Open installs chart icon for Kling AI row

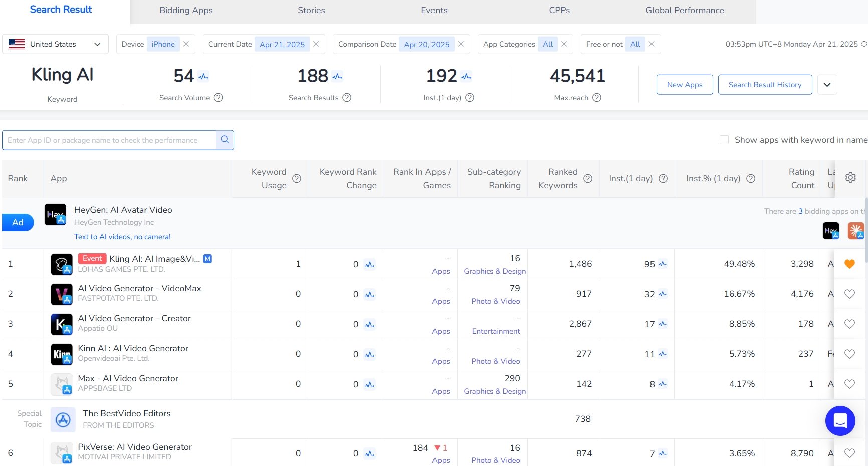pyautogui.click(x=663, y=264)
